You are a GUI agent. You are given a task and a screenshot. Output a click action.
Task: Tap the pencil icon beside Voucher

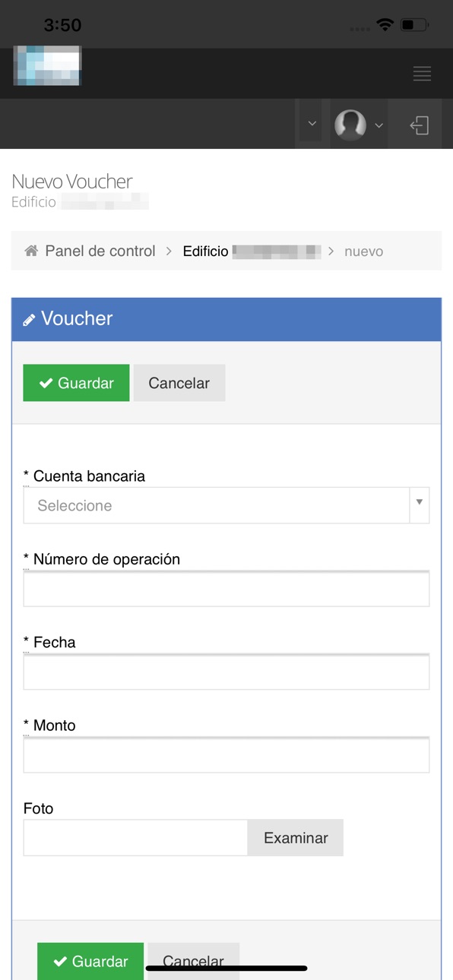pyautogui.click(x=30, y=320)
